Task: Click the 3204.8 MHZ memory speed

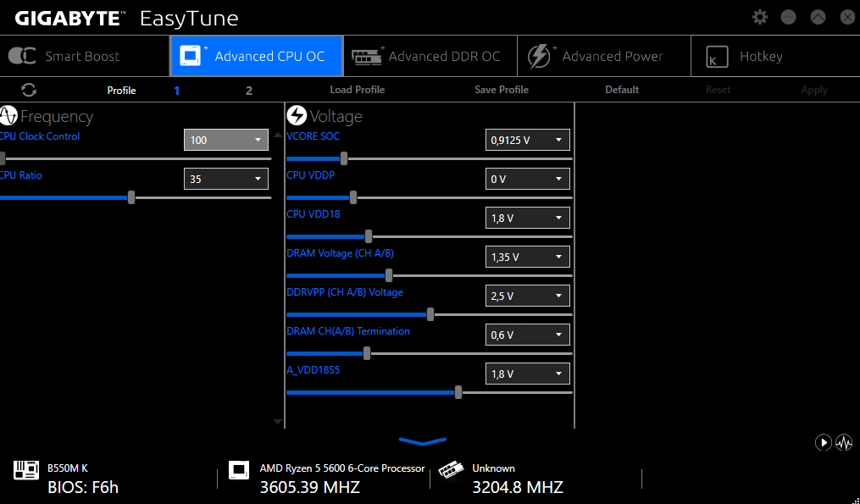Action: click(x=518, y=487)
